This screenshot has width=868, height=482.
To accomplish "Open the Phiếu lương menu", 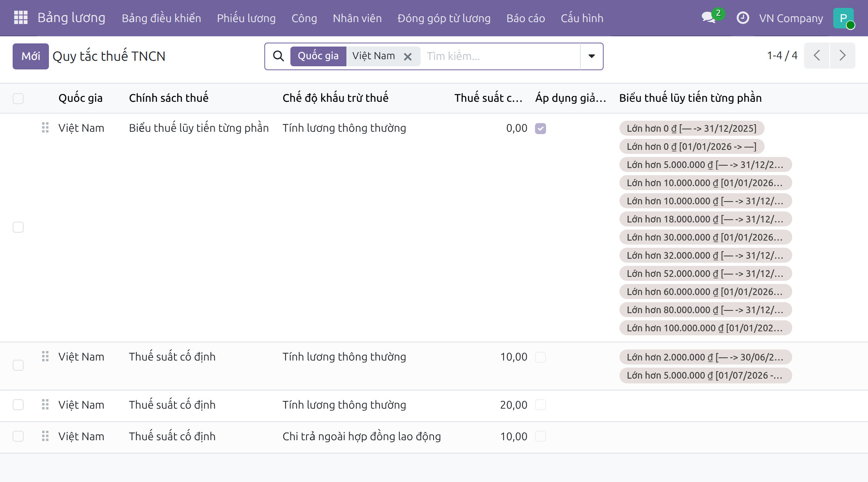I will 246,18.
